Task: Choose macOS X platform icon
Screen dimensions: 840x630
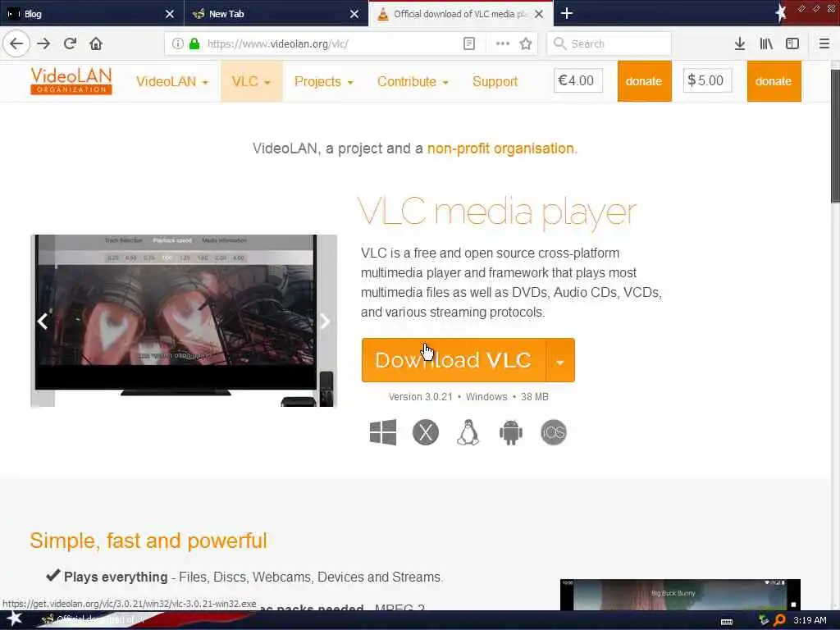Action: (x=426, y=432)
